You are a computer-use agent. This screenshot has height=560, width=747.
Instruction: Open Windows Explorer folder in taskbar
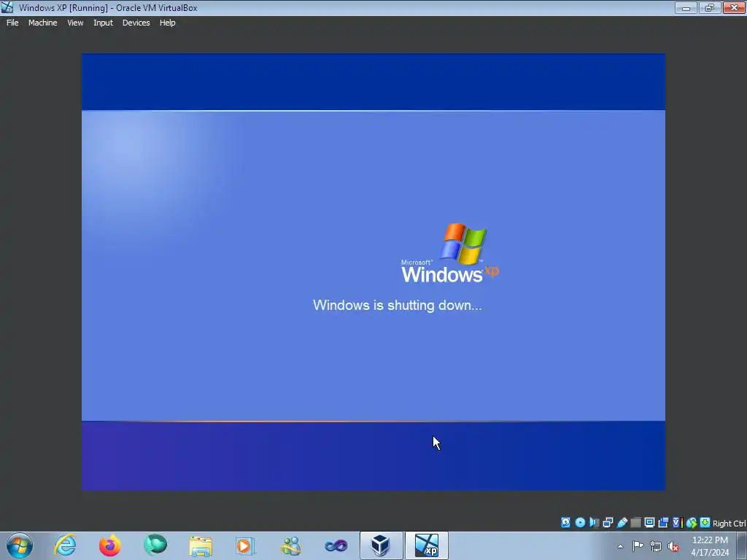click(x=201, y=545)
